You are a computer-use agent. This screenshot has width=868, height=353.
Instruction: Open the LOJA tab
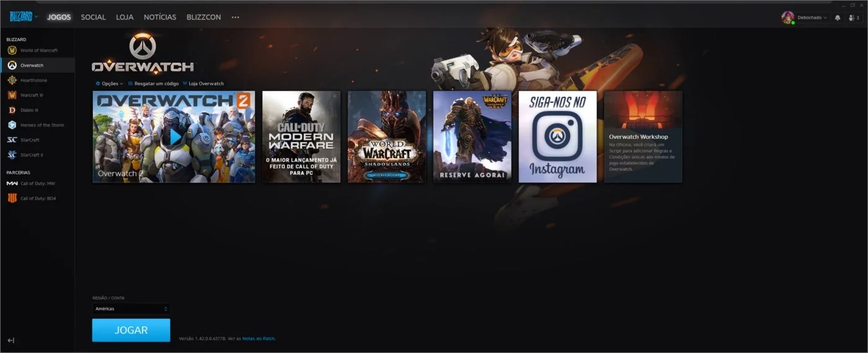point(125,17)
